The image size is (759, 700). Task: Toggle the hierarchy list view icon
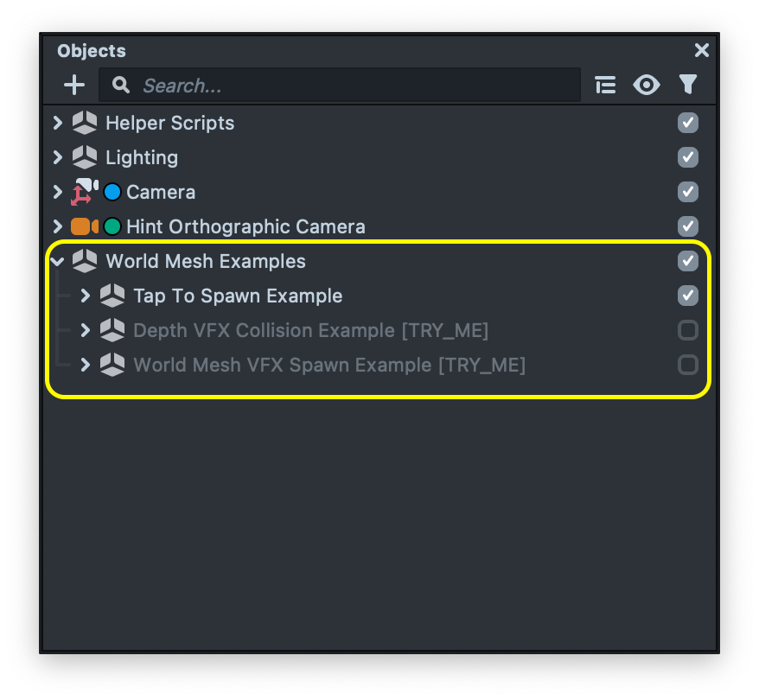pyautogui.click(x=605, y=85)
